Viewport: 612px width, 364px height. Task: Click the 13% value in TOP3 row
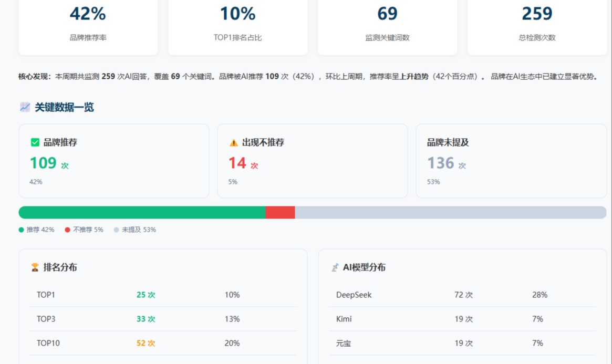click(232, 319)
